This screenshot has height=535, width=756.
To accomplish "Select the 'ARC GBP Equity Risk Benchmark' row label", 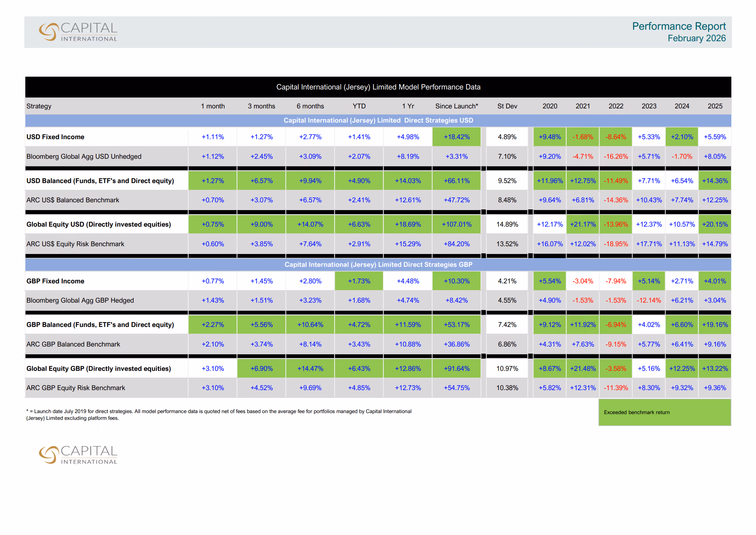I will (76, 388).
